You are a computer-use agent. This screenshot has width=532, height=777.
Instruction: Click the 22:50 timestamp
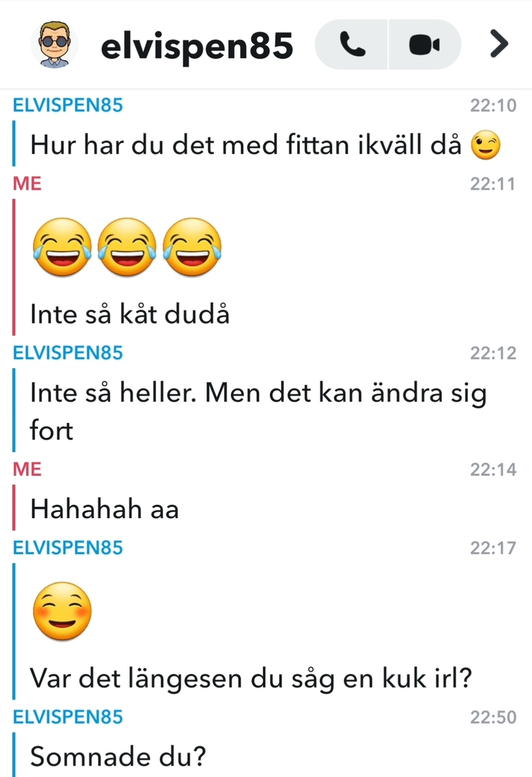pos(493,718)
